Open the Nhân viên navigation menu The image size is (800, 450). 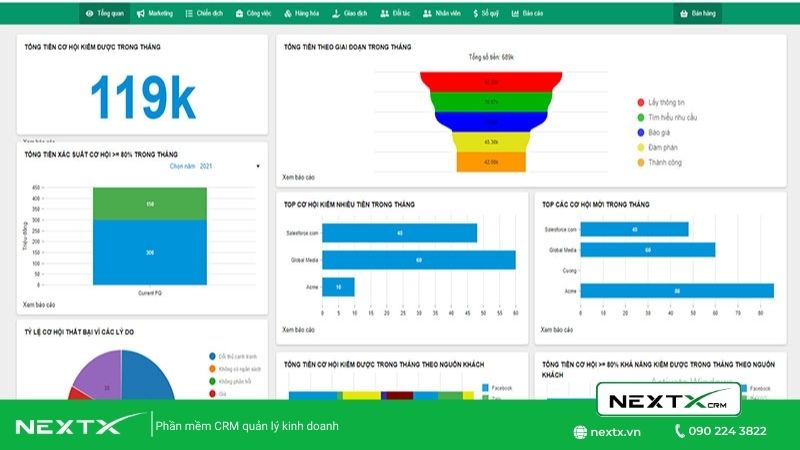440,14
